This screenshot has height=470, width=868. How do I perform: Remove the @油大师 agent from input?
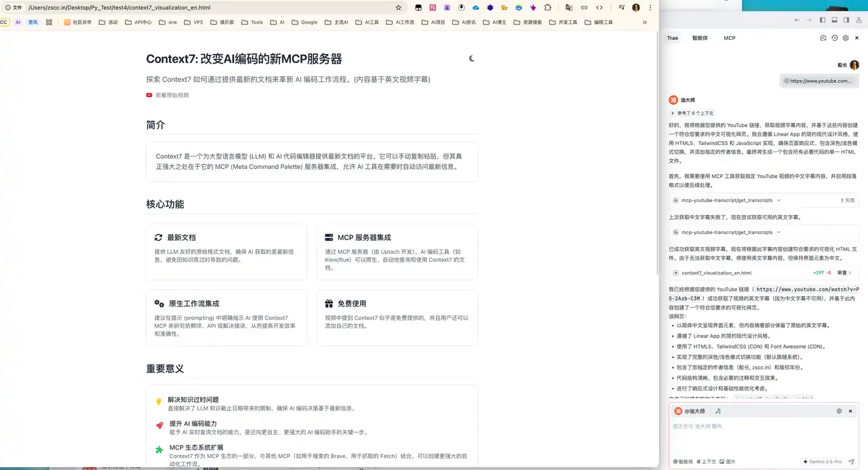tap(850, 411)
